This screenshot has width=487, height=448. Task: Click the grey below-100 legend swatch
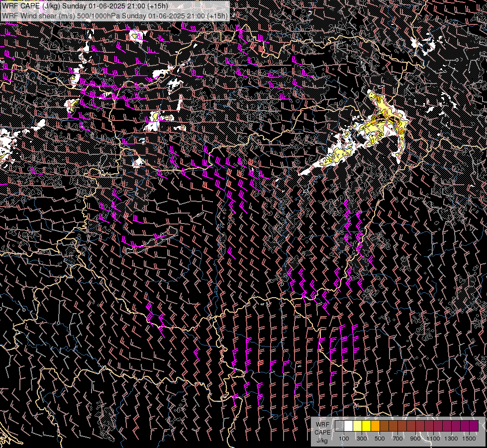tap(339, 426)
